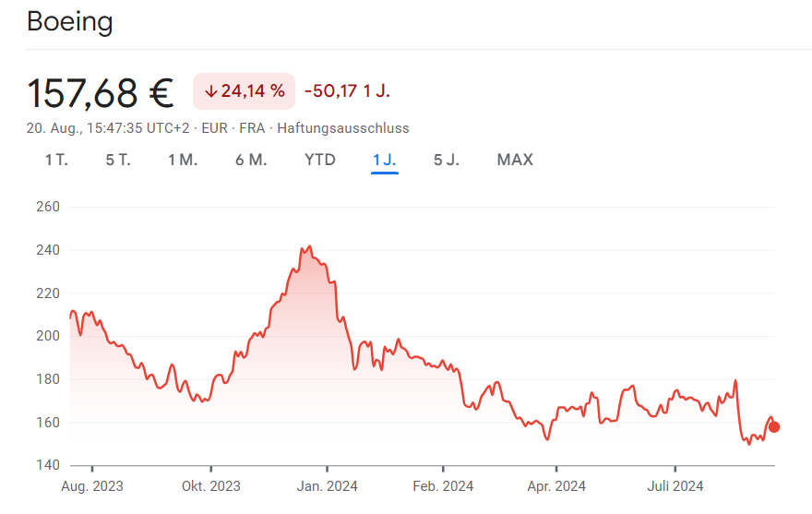Click the Okt. 2023 axis label
Screen dimensions: 812x514
[210, 486]
